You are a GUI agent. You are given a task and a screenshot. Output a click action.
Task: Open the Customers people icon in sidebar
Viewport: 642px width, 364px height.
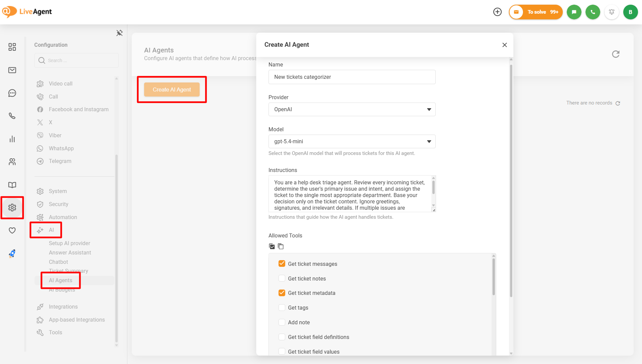coord(12,162)
